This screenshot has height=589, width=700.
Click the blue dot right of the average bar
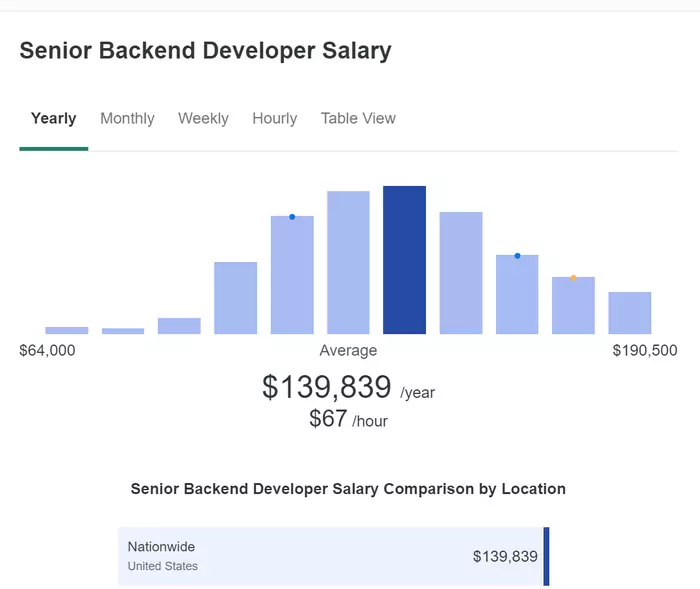517,256
